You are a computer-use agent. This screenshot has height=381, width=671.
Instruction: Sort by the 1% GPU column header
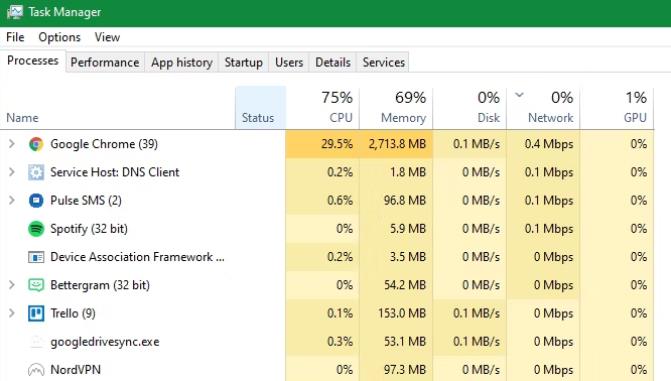click(617, 107)
